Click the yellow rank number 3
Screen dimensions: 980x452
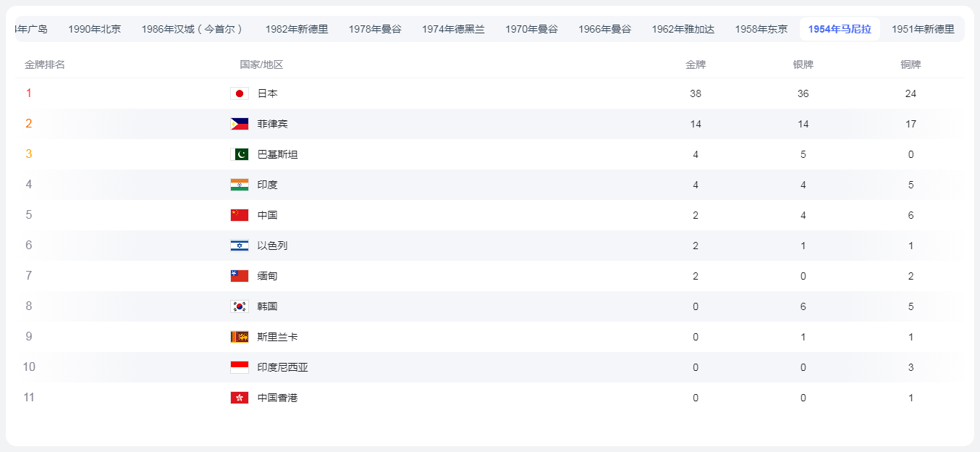click(x=29, y=154)
